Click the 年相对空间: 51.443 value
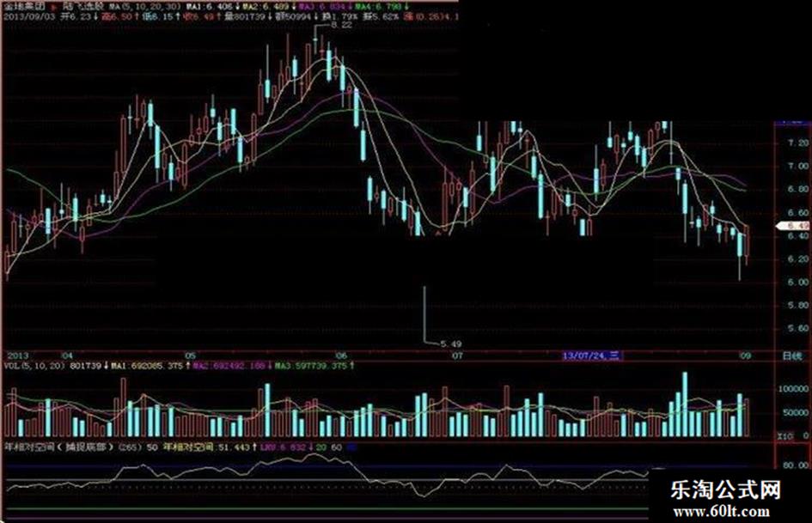The height and width of the screenshot is (523, 812). 206,447
